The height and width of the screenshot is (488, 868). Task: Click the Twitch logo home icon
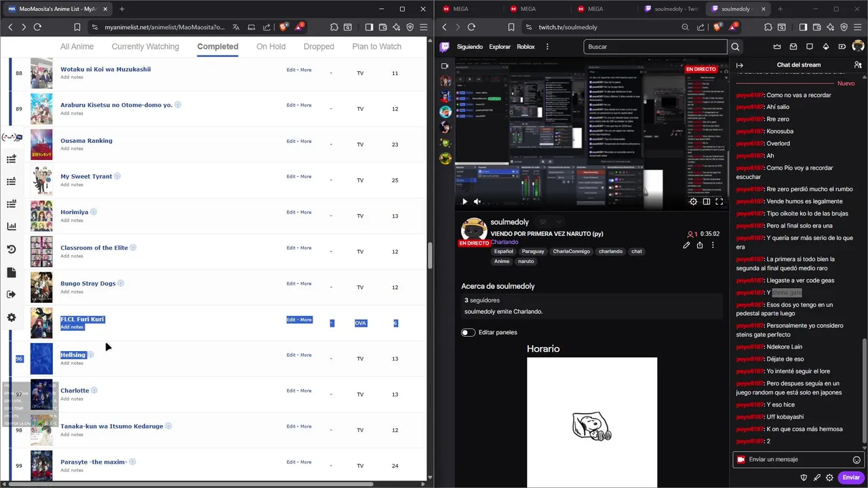(445, 47)
